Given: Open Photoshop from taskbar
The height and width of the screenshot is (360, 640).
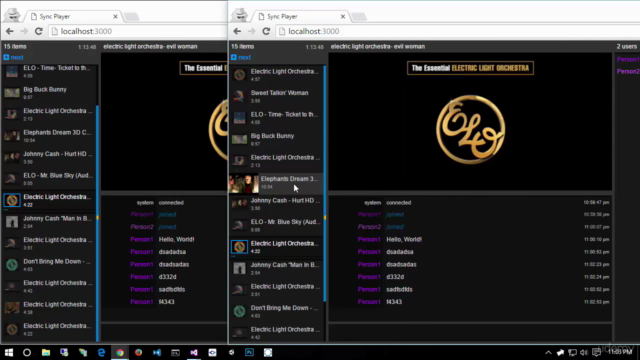Looking at the screenshot, I should [249, 352].
